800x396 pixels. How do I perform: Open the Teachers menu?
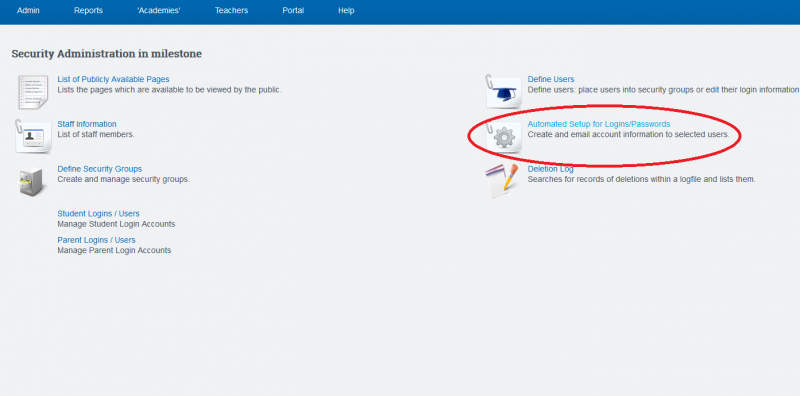231,11
